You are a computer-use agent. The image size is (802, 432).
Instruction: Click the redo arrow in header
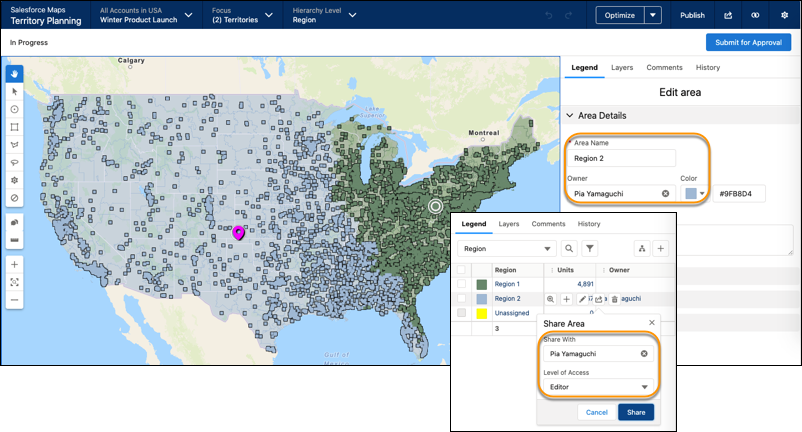coord(568,15)
